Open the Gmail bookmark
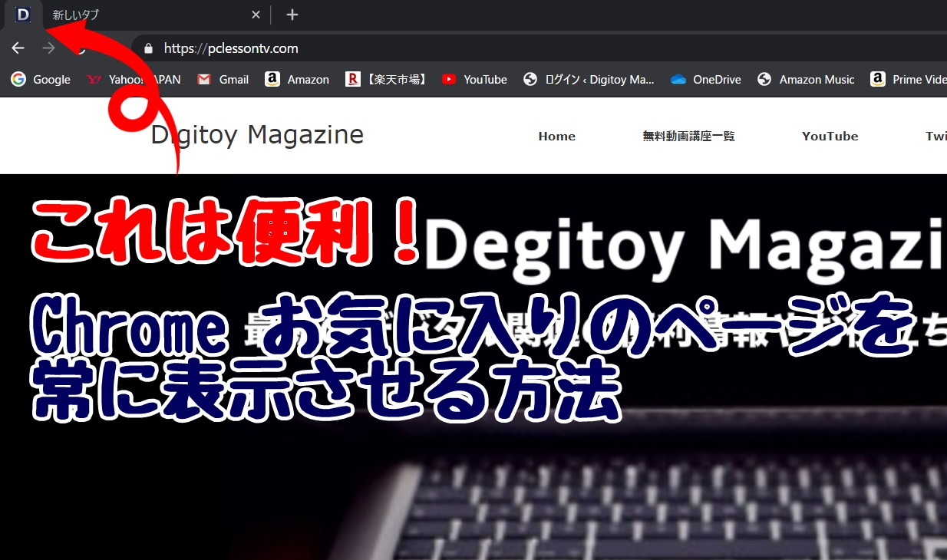 (x=223, y=79)
